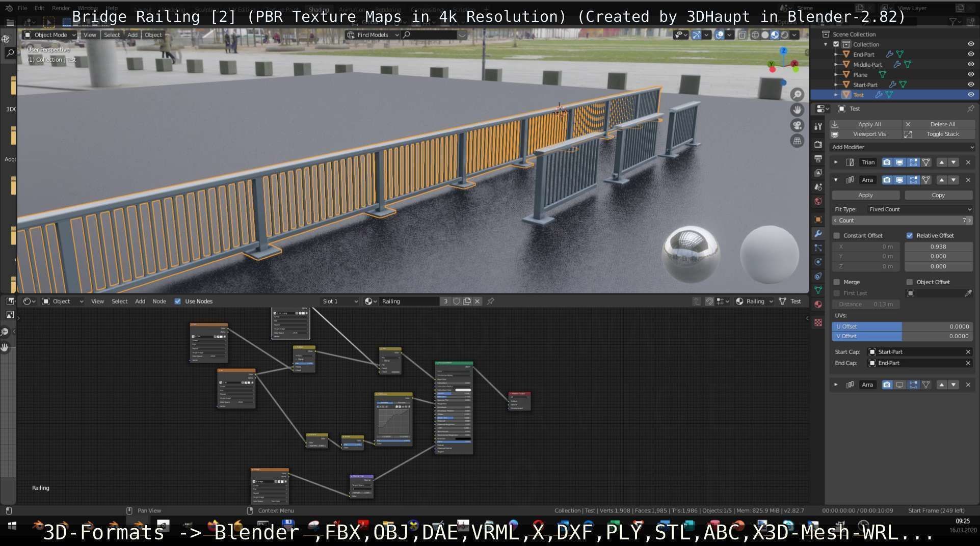Open the Material properties tab

coord(818,304)
